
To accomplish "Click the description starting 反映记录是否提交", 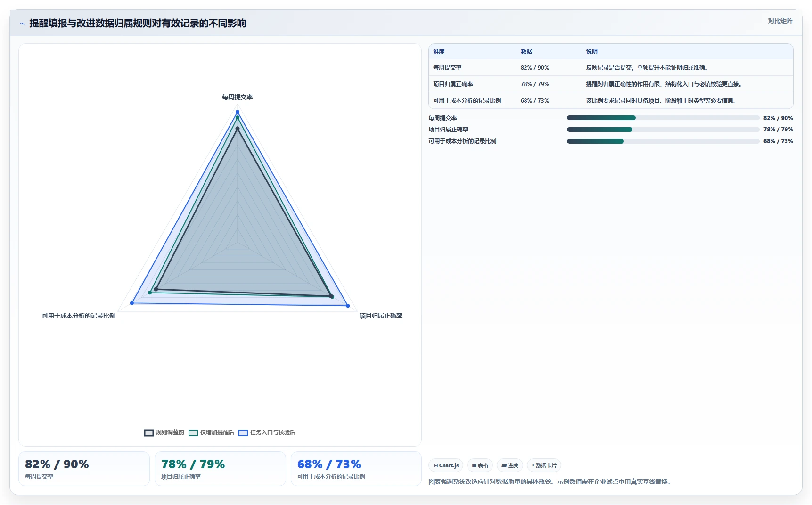I will tap(648, 68).
